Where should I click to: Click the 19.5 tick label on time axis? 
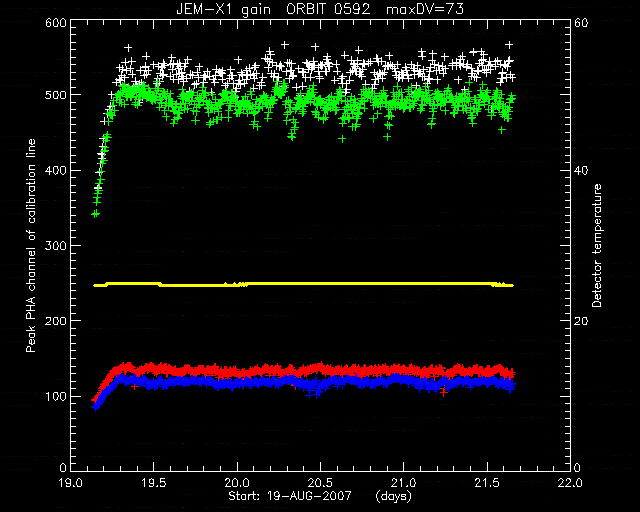pos(154,483)
